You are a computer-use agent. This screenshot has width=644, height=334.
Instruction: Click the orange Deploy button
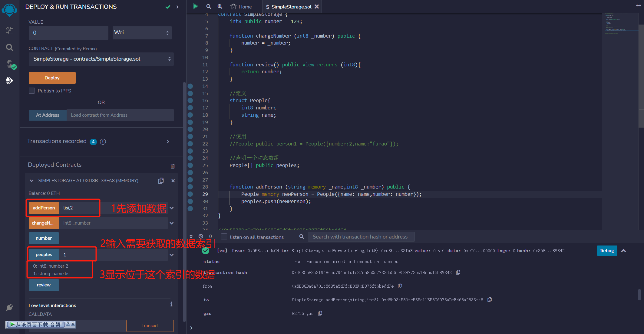tap(52, 78)
